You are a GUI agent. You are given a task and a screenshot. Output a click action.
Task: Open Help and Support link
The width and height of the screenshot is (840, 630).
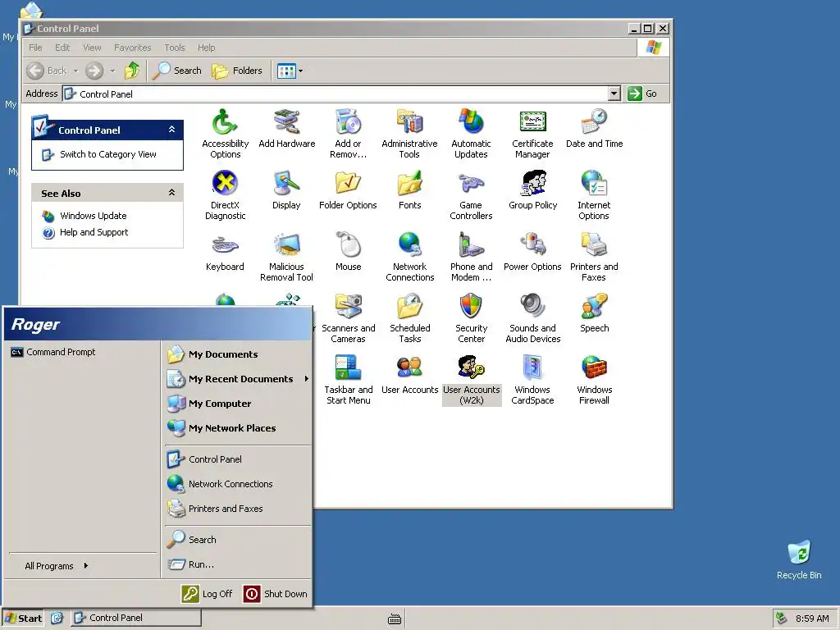(94, 232)
